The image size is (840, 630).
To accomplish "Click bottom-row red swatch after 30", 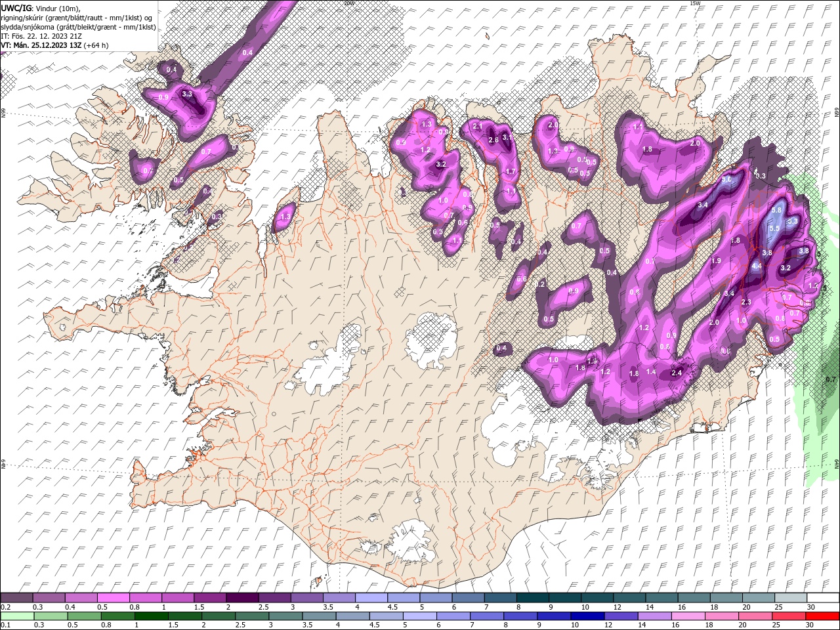I will tap(822, 616).
